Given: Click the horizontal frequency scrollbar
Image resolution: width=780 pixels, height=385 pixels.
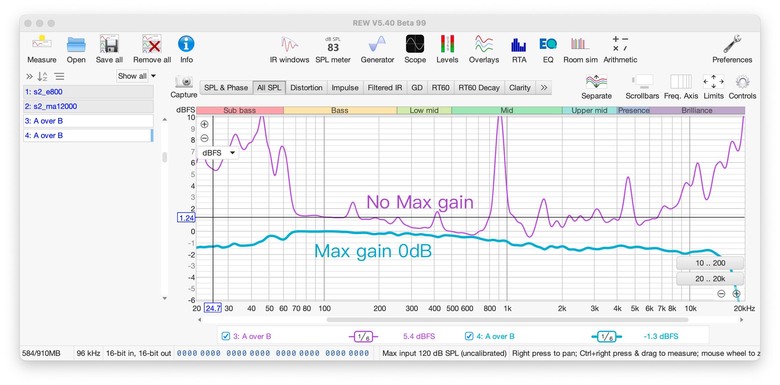Looking at the screenshot, I should tap(507, 320).
